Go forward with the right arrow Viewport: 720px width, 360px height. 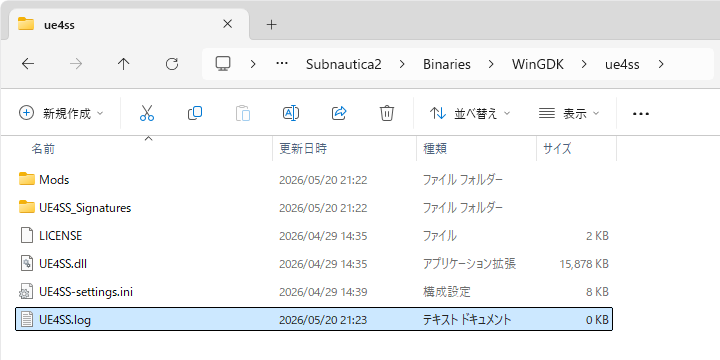[x=76, y=64]
